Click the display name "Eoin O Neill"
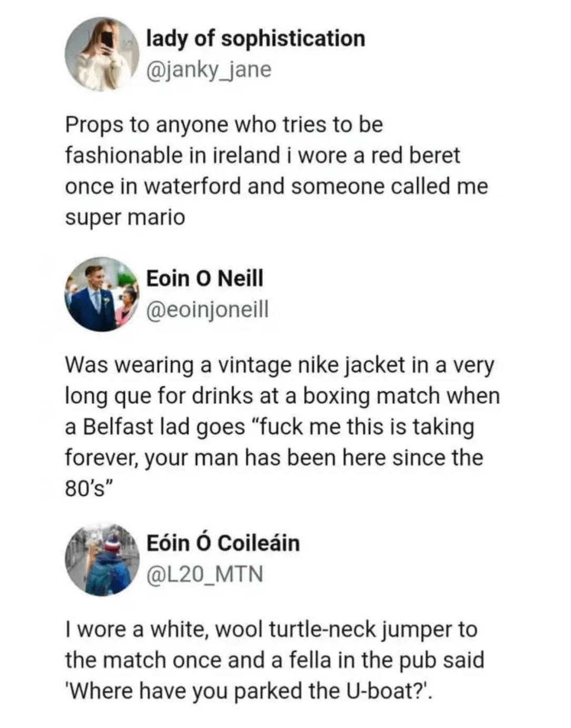This screenshot has height=728, width=571. click(204, 278)
